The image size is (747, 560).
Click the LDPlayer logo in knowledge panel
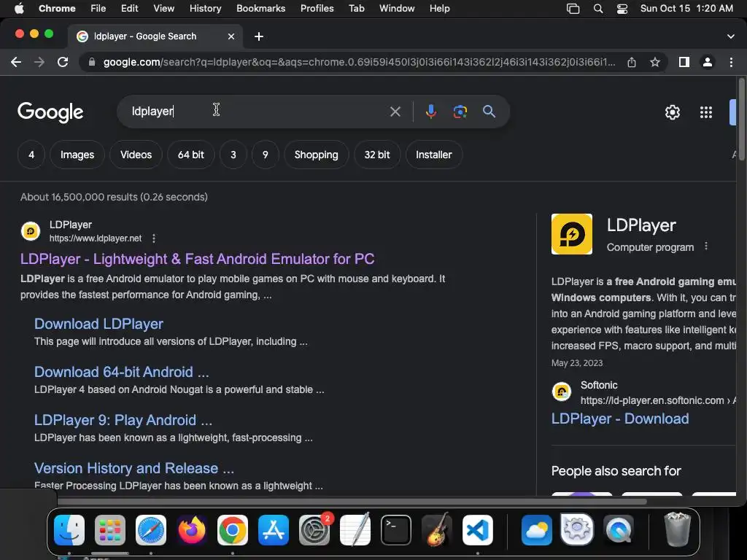[x=572, y=234]
